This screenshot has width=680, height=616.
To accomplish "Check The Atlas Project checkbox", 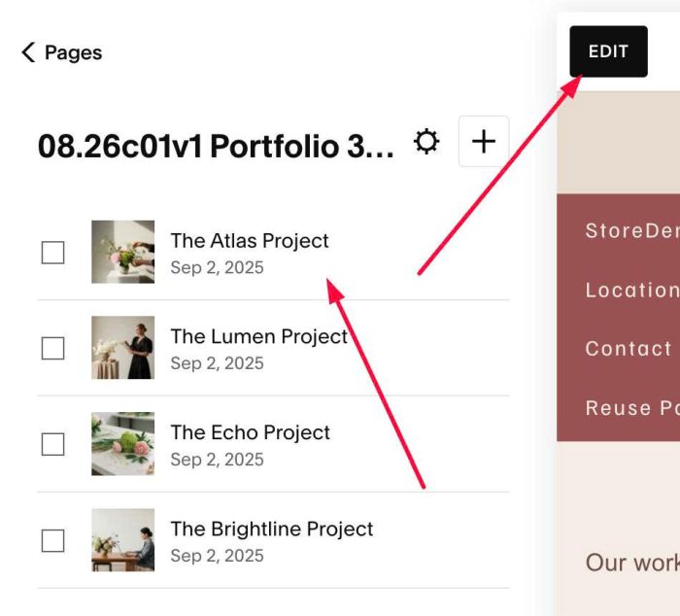I will point(52,253).
